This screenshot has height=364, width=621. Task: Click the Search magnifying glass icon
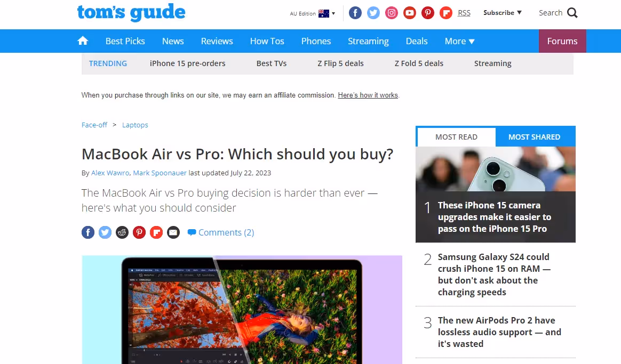[x=572, y=13]
